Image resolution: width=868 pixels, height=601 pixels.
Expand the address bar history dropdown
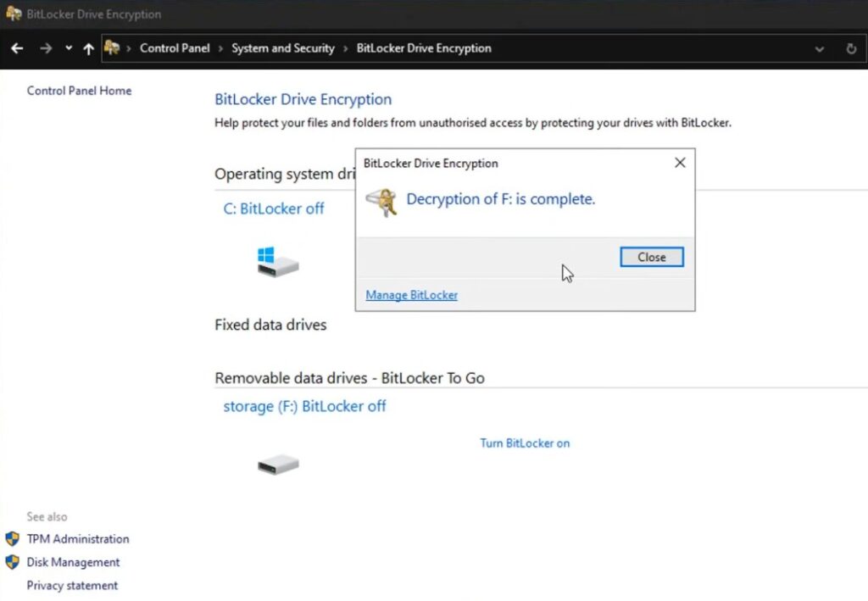pos(820,48)
